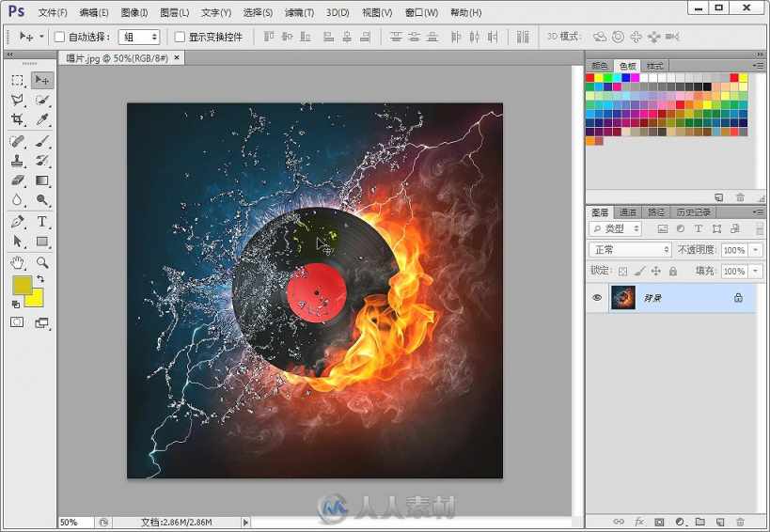Select the Pen tool

(x=18, y=222)
